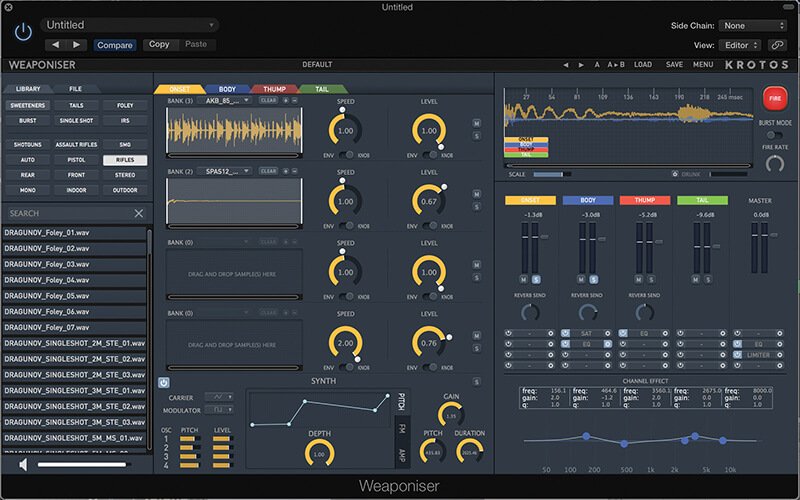Toggle ENV/KNOB switch under first bank LEVEL
This screenshot has width=800, height=500.
point(430,155)
